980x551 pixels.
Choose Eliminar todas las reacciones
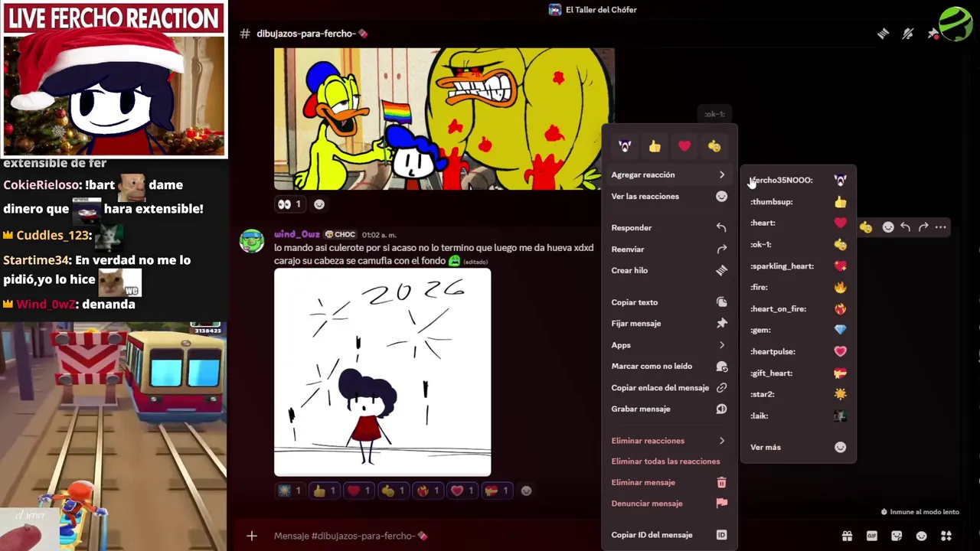point(669,461)
